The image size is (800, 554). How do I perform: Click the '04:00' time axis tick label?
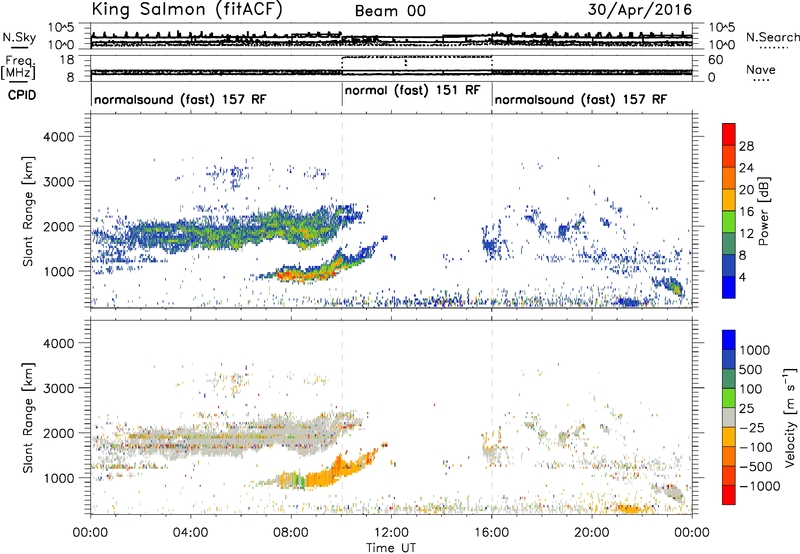[x=191, y=533]
